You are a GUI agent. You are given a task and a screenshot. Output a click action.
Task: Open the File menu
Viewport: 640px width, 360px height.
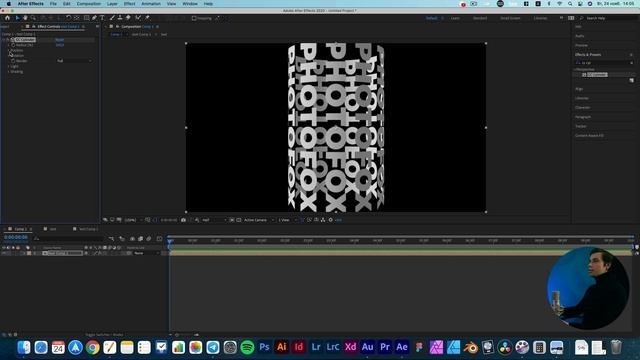[x=53, y=4]
